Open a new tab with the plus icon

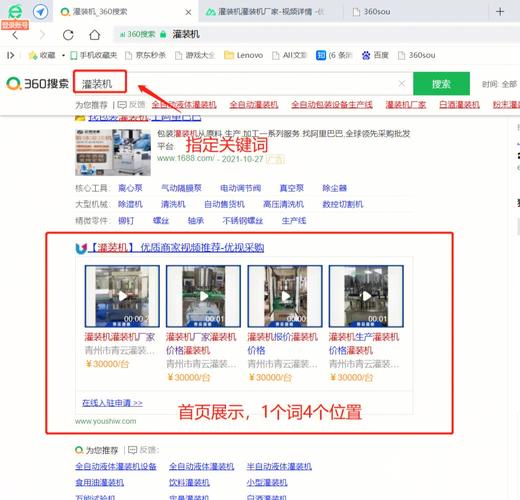pos(500,12)
